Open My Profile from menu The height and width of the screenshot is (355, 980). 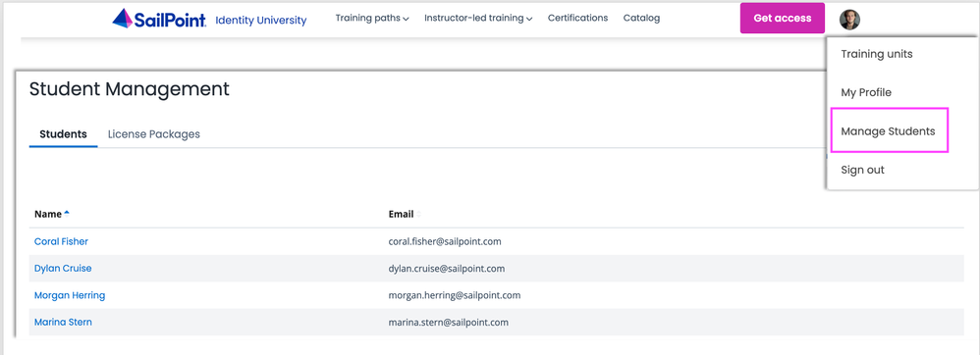pyautogui.click(x=866, y=93)
